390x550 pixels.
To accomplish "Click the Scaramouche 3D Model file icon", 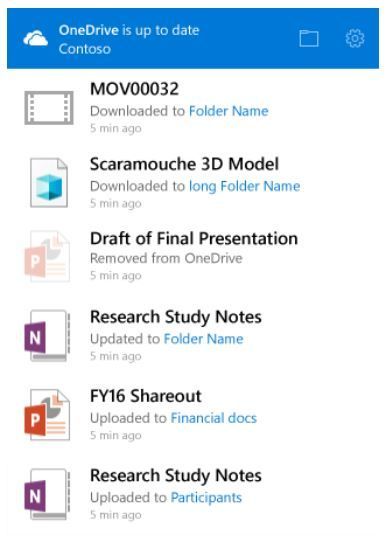I will (x=49, y=183).
